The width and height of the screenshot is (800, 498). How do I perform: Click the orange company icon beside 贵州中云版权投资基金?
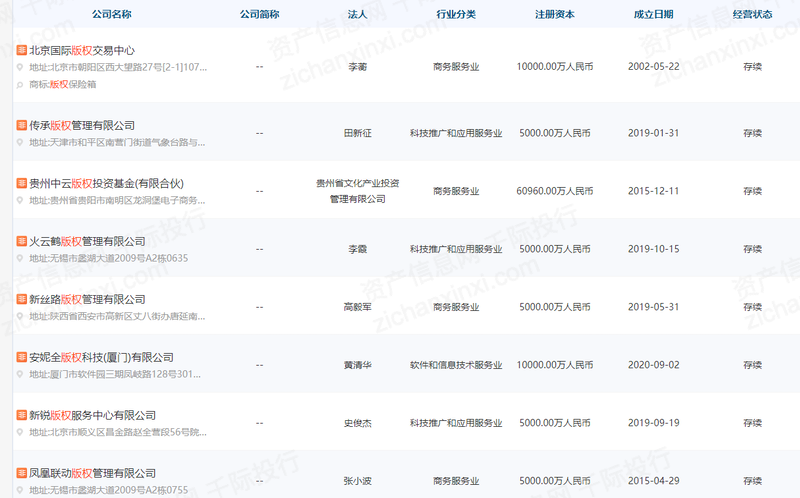[x=21, y=183]
